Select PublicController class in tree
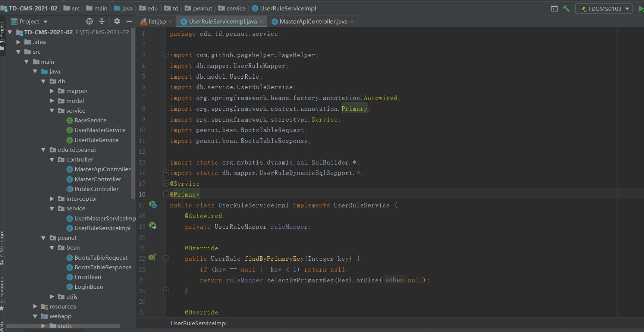This screenshot has width=644, height=332. 92,189
